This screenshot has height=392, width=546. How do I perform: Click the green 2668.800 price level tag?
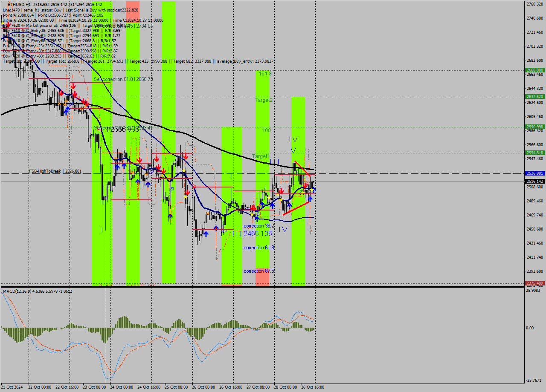click(534, 70)
